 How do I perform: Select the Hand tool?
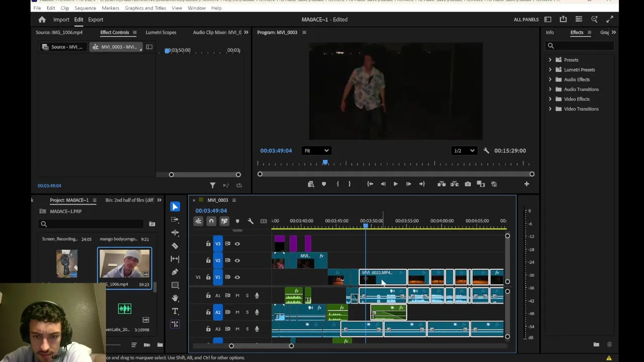(x=175, y=298)
